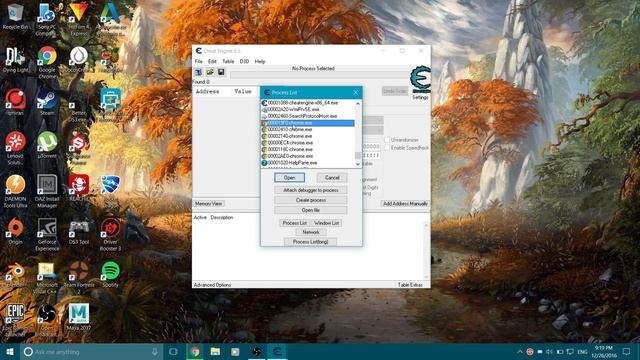640x360 pixels.
Task: Select the highlighted chrome.exe process
Action: 308,123
